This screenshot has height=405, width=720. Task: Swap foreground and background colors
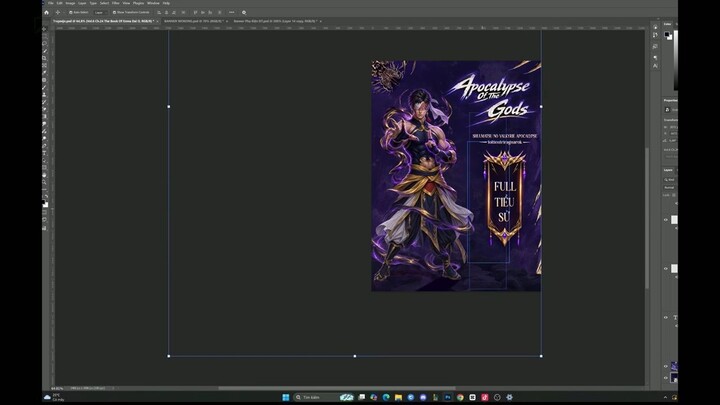[x=47, y=197]
